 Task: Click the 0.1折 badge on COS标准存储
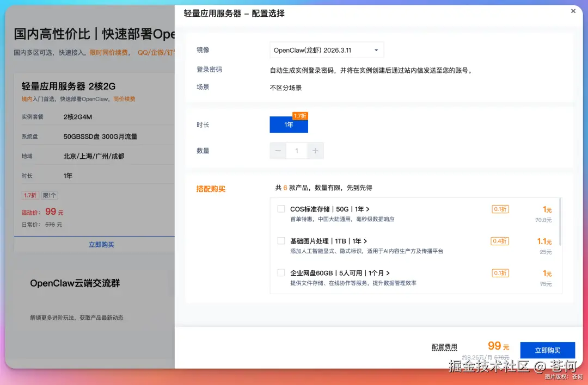pyautogui.click(x=499, y=209)
